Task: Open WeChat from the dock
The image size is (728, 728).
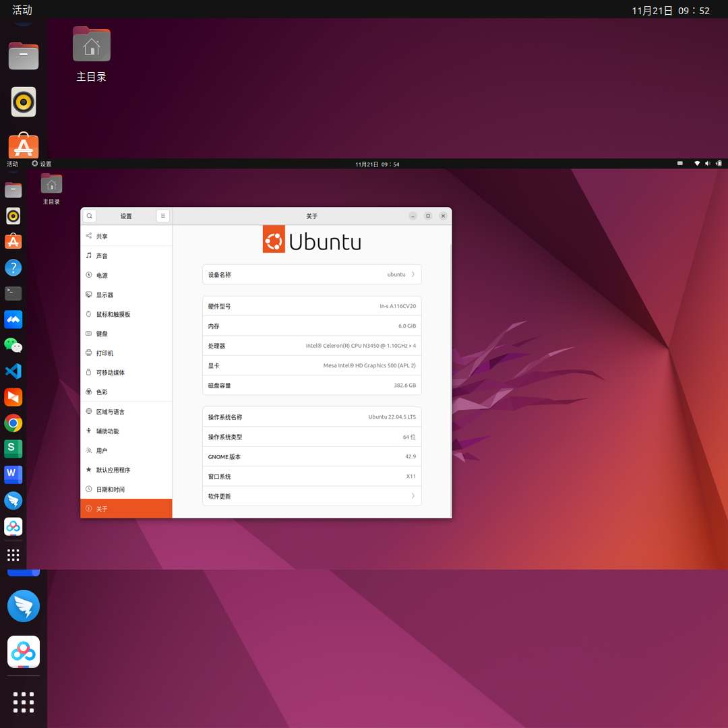Action: point(13,345)
